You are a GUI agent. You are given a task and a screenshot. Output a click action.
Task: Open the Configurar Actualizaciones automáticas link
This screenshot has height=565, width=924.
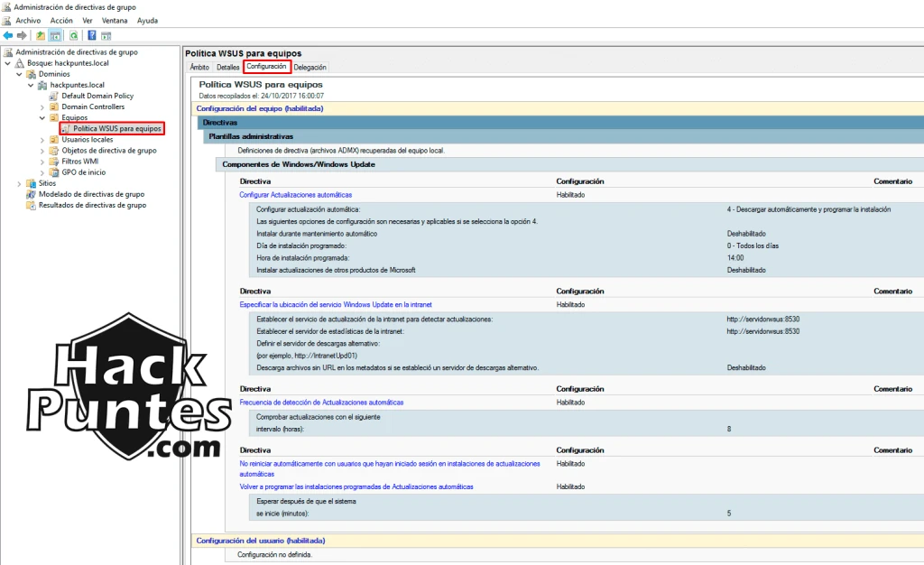coord(295,195)
